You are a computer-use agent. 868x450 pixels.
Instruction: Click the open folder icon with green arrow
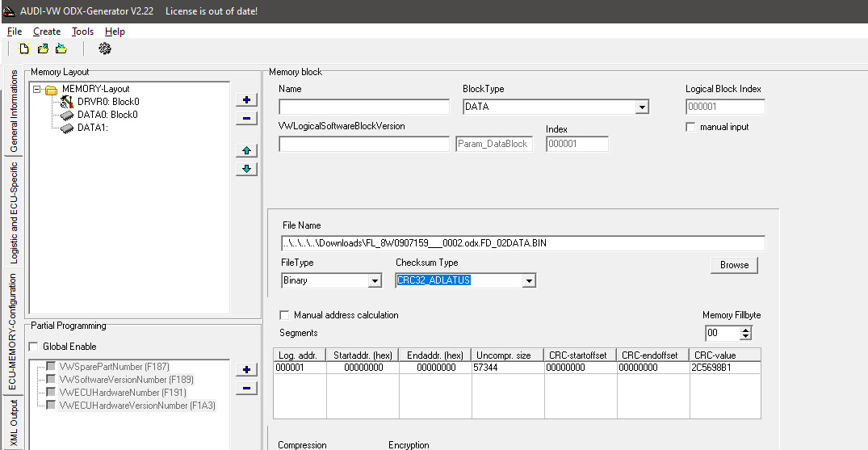pos(43,48)
